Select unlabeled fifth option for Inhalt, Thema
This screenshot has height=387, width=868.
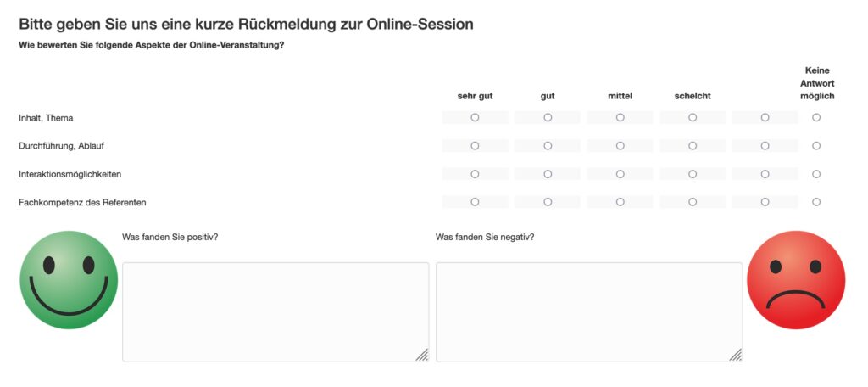pyautogui.click(x=765, y=117)
